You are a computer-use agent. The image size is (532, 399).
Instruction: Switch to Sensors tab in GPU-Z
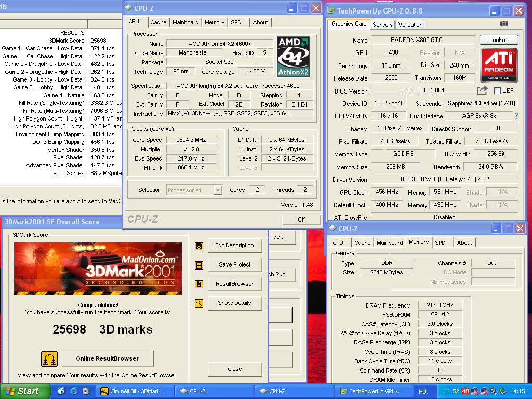382,25
